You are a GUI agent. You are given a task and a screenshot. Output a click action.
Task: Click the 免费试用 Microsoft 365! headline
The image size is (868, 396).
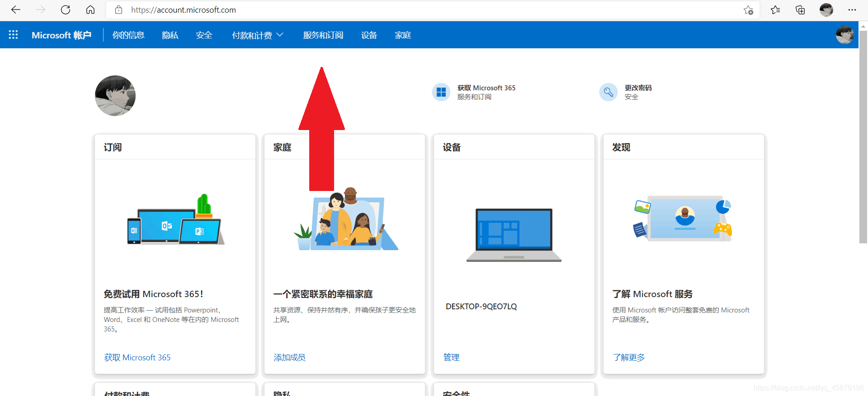coord(153,294)
